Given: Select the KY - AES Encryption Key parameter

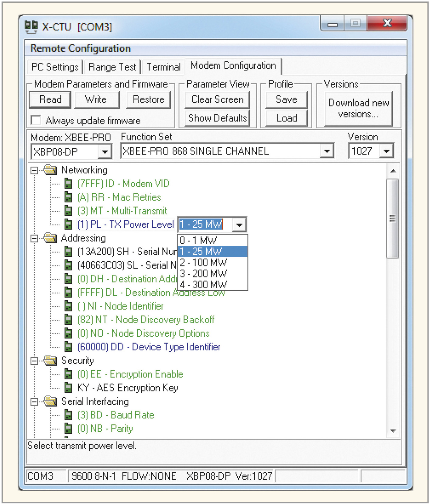Looking at the screenshot, I should 128,388.
